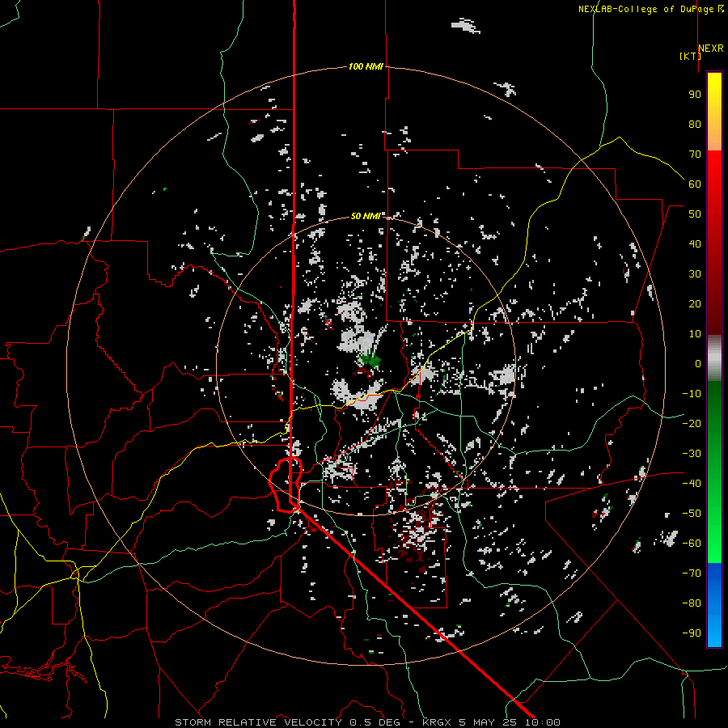Click the NEXR label above color bar
The height and width of the screenshot is (728, 728).
[x=711, y=49]
